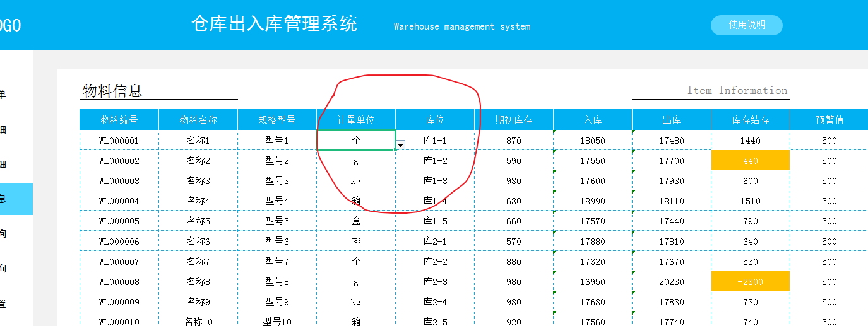Viewport: 868px width, 326px height.
Task: Select cell WL000005
Action: pyautogui.click(x=119, y=221)
